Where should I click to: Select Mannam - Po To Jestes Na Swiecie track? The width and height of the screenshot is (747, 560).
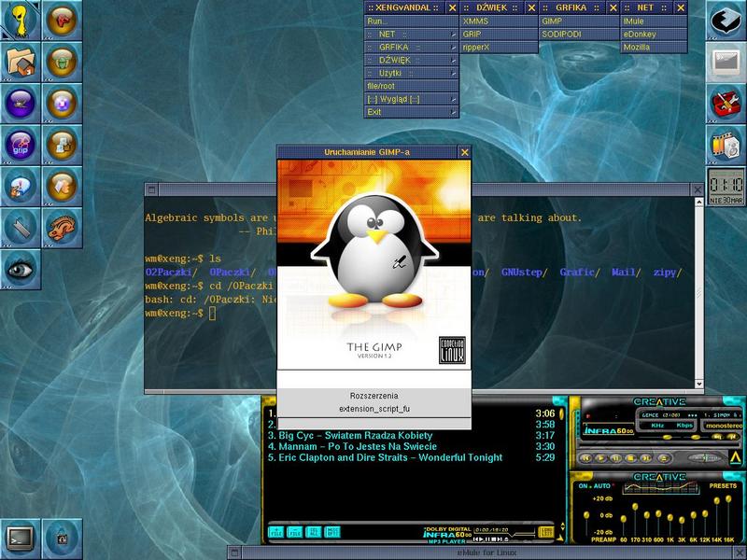pyautogui.click(x=412, y=446)
